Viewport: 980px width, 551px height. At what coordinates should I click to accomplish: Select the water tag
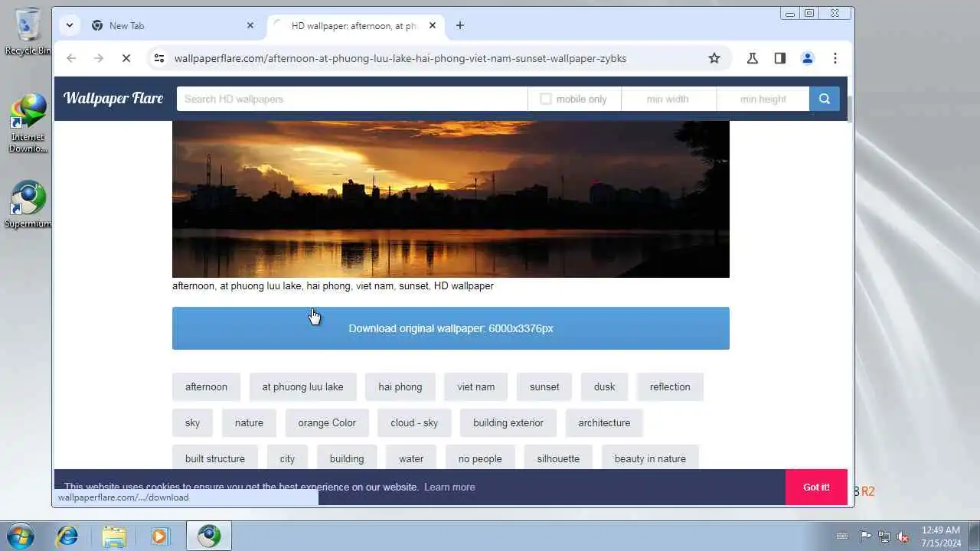(x=411, y=458)
